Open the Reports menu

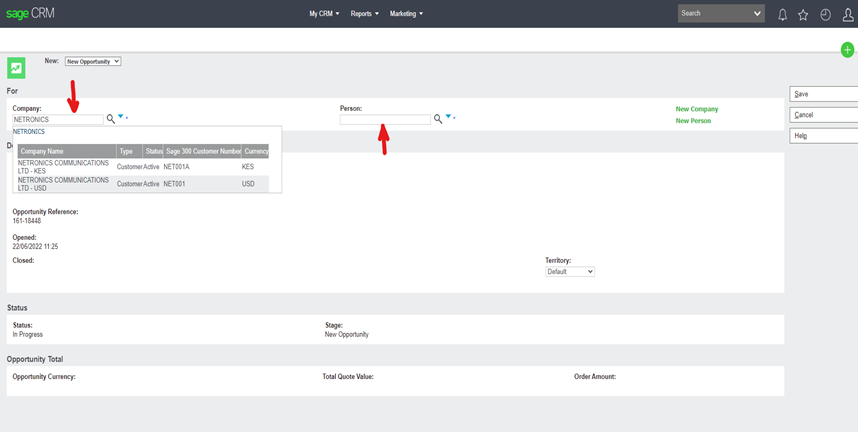tap(364, 14)
